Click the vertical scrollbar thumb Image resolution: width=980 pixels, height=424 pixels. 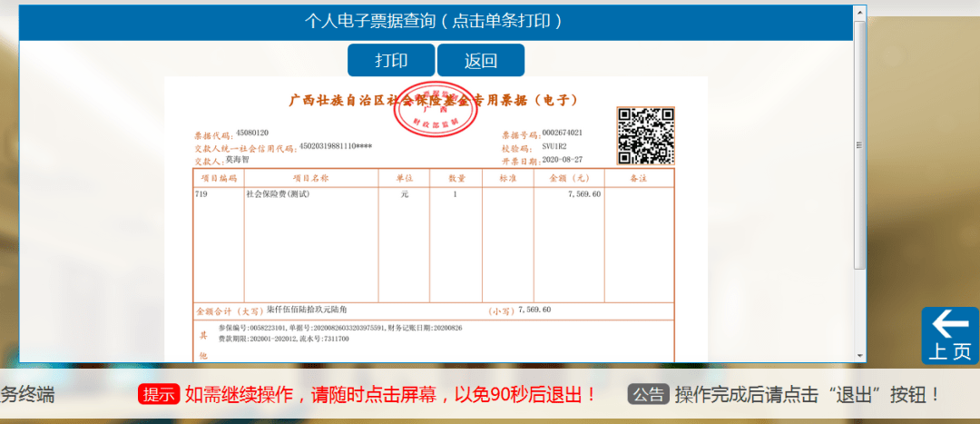860,145
